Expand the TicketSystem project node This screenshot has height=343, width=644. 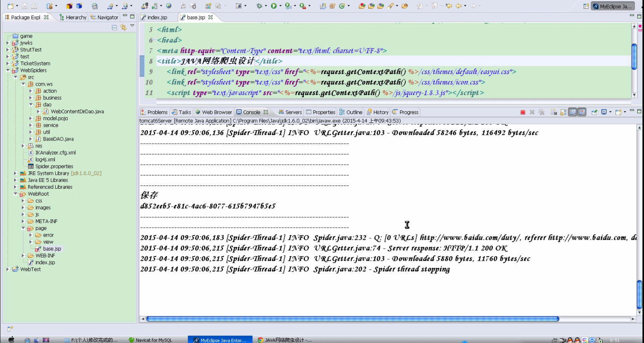8,64
